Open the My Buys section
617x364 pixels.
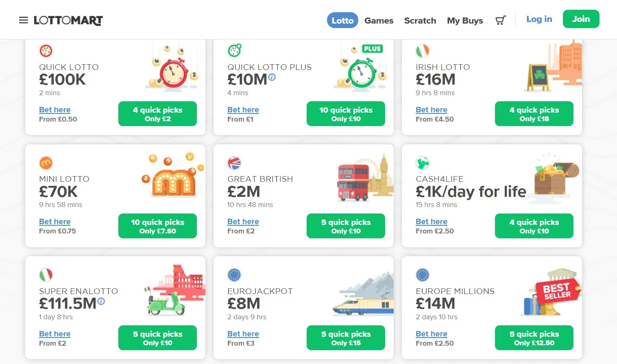465,20
